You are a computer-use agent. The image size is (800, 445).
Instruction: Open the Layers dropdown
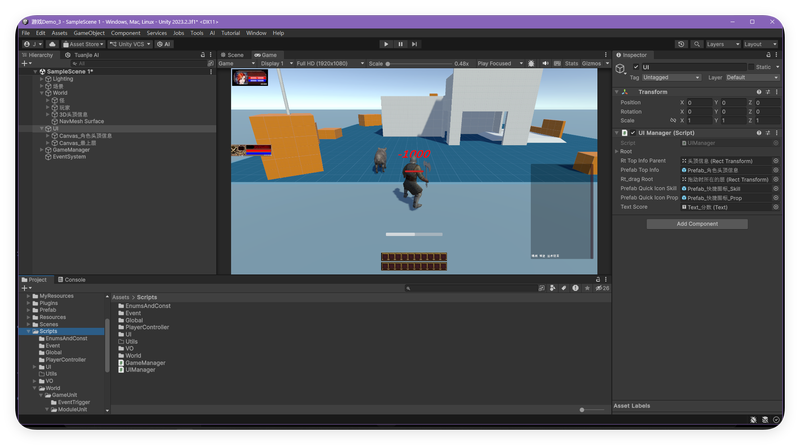pos(722,44)
